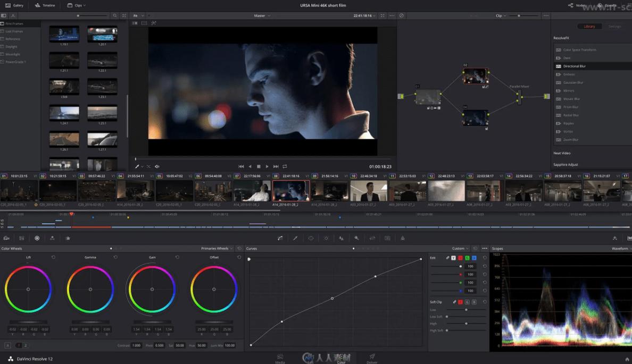Toggle Soft Clip channel link icon
The height and width of the screenshot is (364, 632).
[454, 302]
